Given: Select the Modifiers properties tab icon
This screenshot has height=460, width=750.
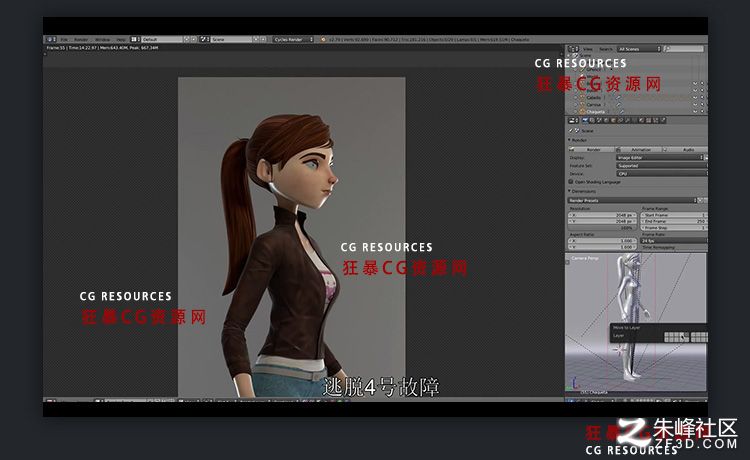Looking at the screenshot, I should pos(627,120).
